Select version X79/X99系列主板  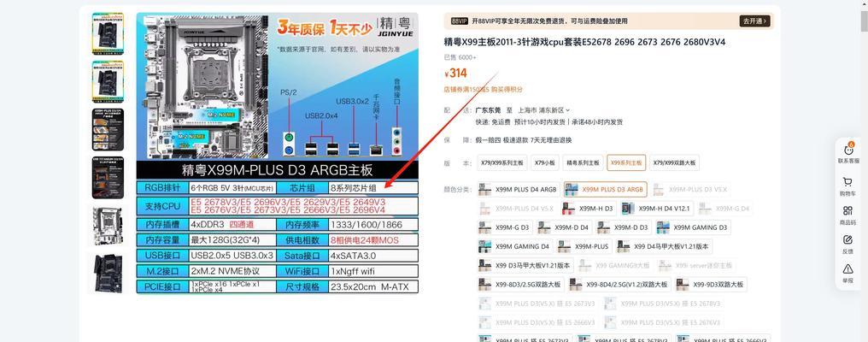(502, 163)
